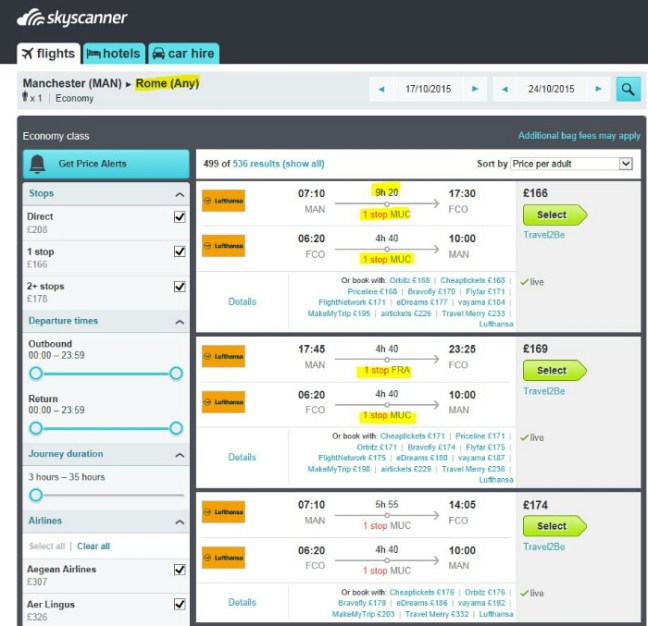Open the Sort by Price per adult dropdown

572,164
